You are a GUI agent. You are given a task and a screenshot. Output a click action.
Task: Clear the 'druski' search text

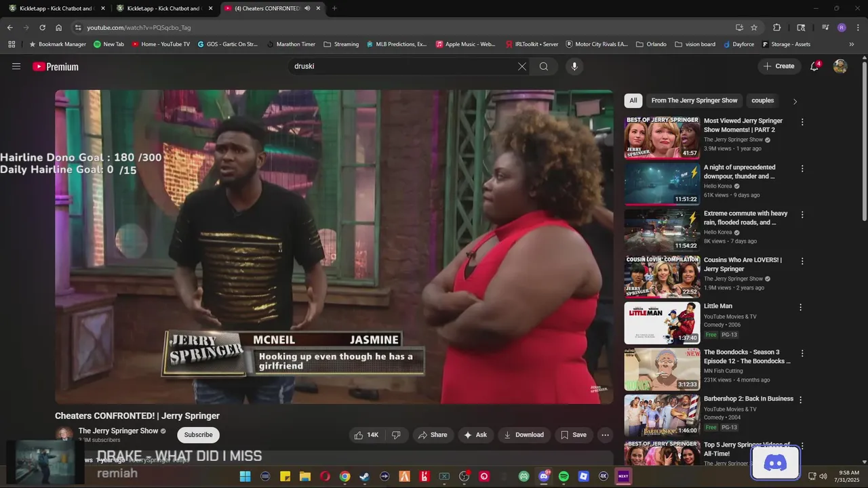click(521, 66)
